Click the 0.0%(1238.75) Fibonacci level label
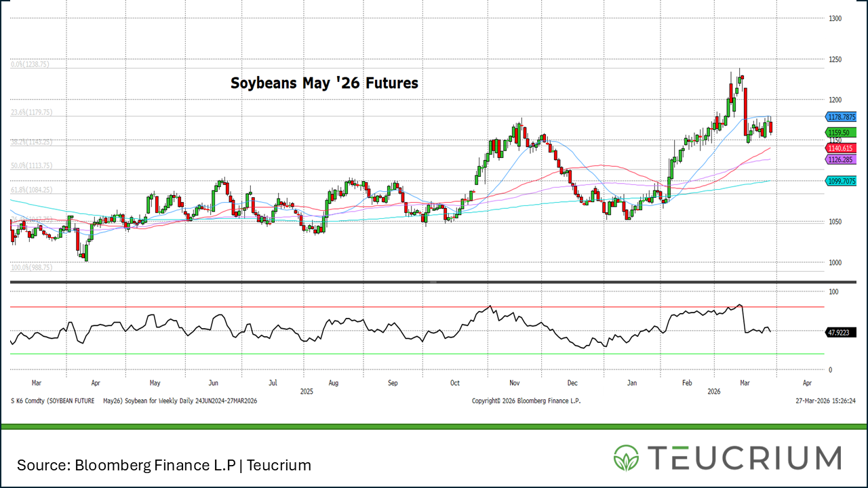Image resolution: width=868 pixels, height=488 pixels. (x=31, y=65)
